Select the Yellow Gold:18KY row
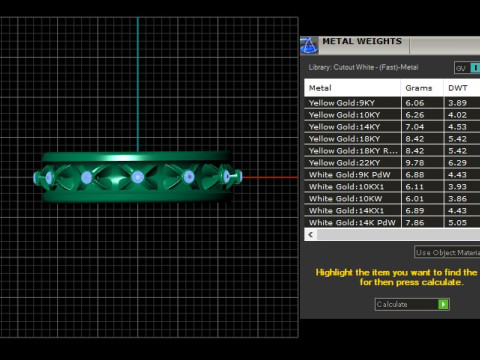 coord(392,139)
